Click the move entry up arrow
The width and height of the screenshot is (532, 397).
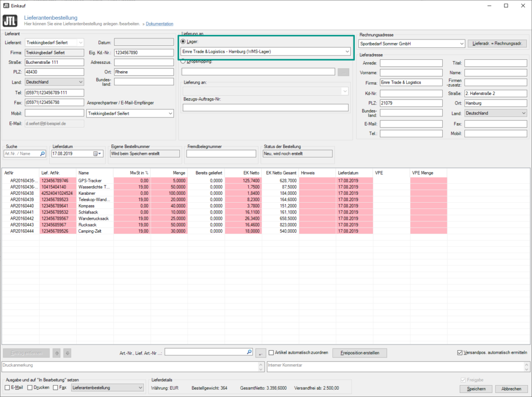tap(58, 353)
